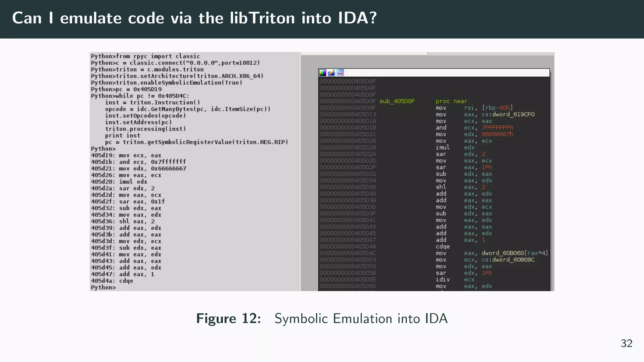The height and width of the screenshot is (362, 644).
Task: Click the triton.processing(inst) line
Action: [146, 129]
